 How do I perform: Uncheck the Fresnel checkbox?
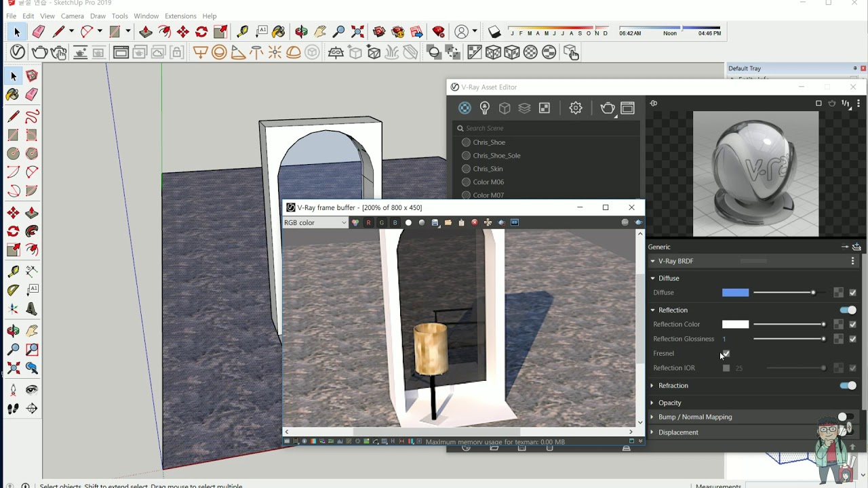click(726, 353)
